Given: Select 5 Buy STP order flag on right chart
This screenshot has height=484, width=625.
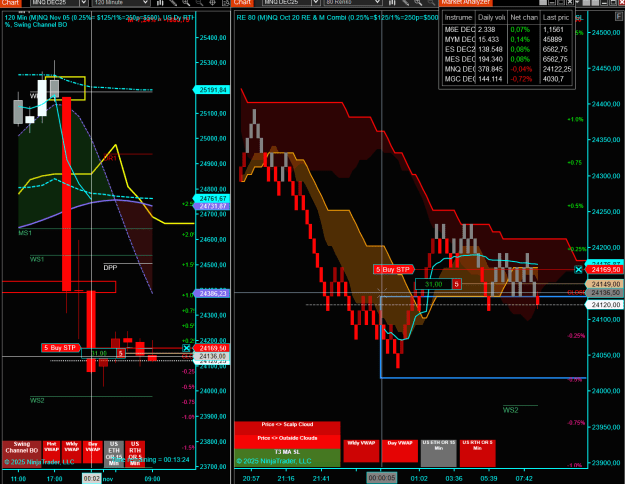Looking at the screenshot, I should tap(393, 270).
